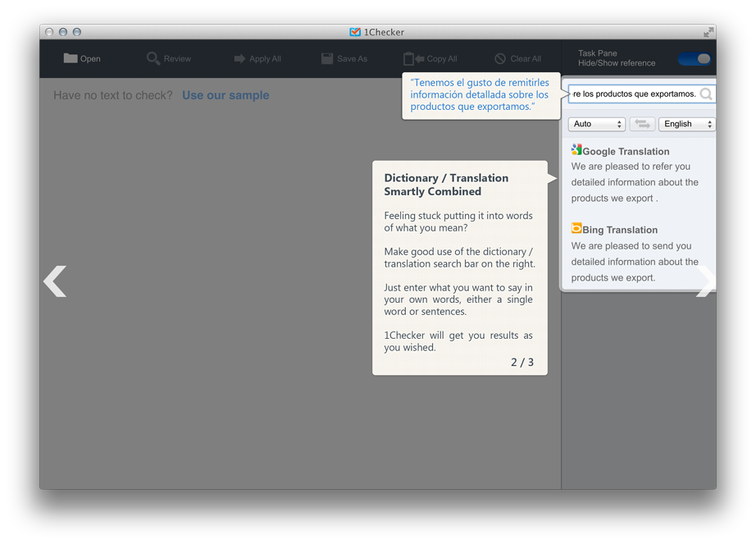
Task: Click the Save As toolbar label
Action: pyautogui.click(x=352, y=59)
